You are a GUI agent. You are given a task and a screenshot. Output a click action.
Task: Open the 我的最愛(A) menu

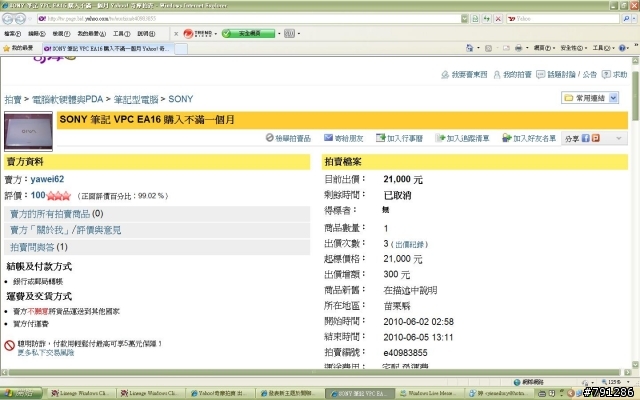[x=91, y=34]
